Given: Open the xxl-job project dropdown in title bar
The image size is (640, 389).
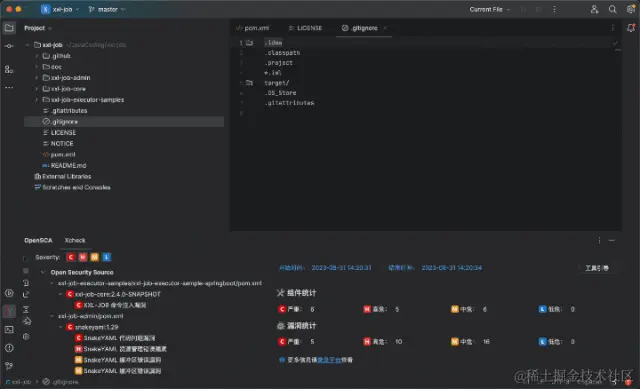Looking at the screenshot, I should 60,9.
